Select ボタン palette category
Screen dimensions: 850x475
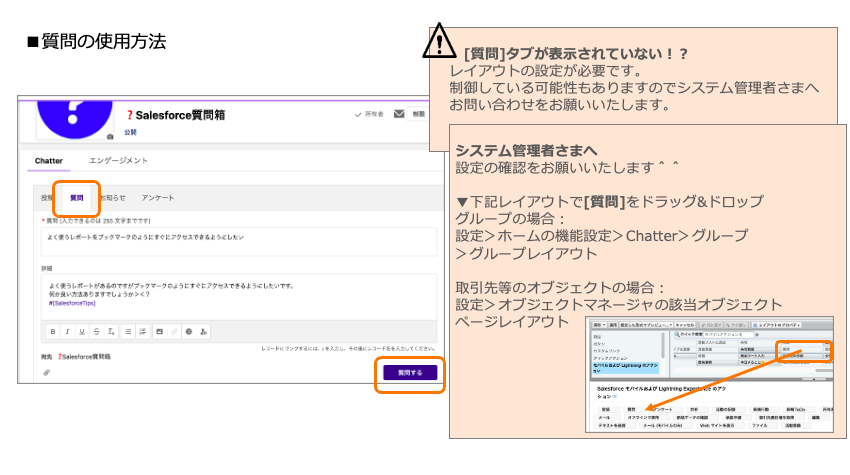coord(600,344)
